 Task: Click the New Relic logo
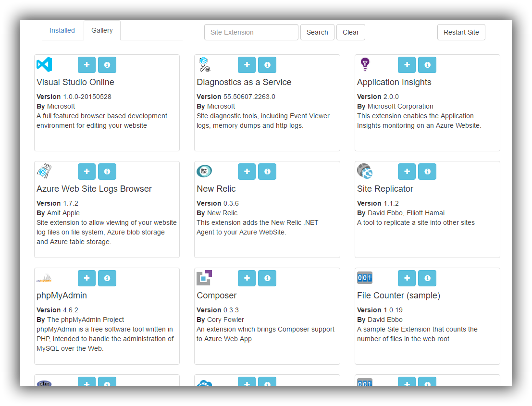[204, 171]
